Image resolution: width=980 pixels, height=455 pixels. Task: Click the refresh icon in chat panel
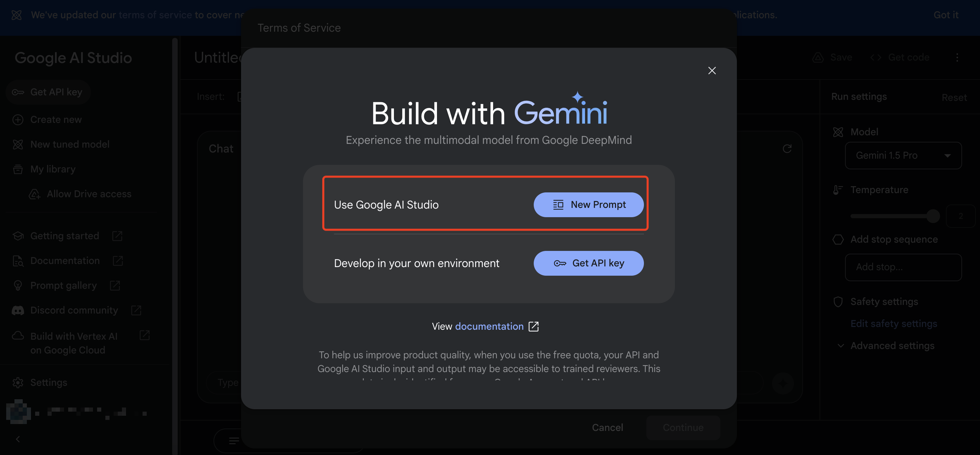pos(787,148)
